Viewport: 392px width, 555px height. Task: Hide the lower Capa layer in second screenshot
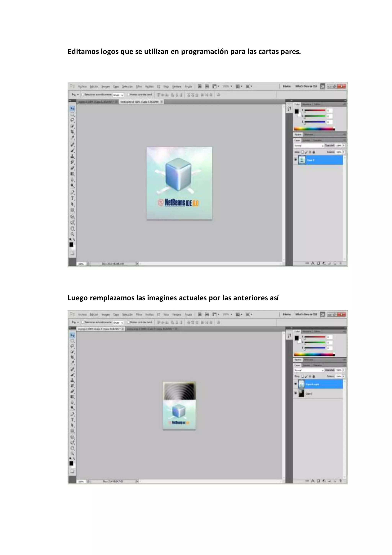coord(296,393)
